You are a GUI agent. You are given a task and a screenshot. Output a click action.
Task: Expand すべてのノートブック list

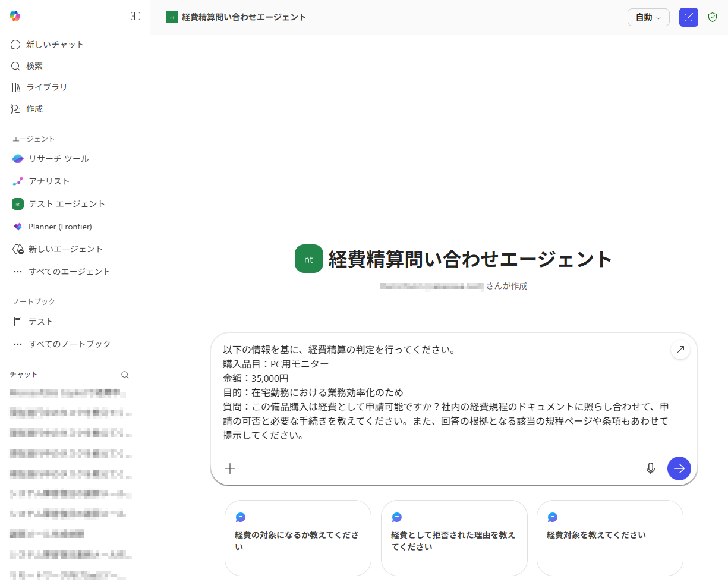69,344
